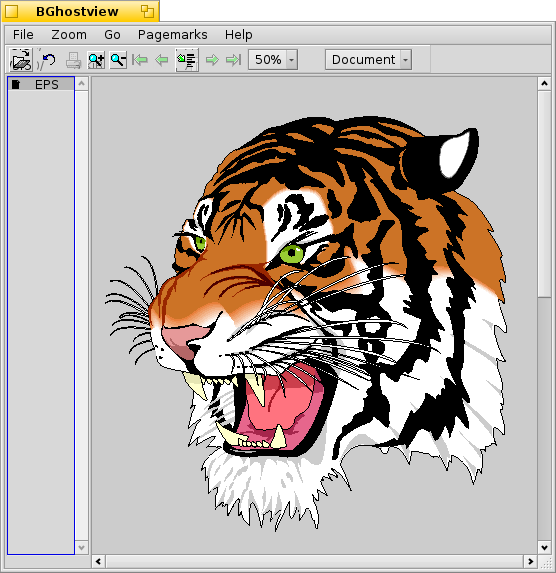Open the Pagemarks menu
Image resolution: width=556 pixels, height=573 pixels.
point(173,35)
